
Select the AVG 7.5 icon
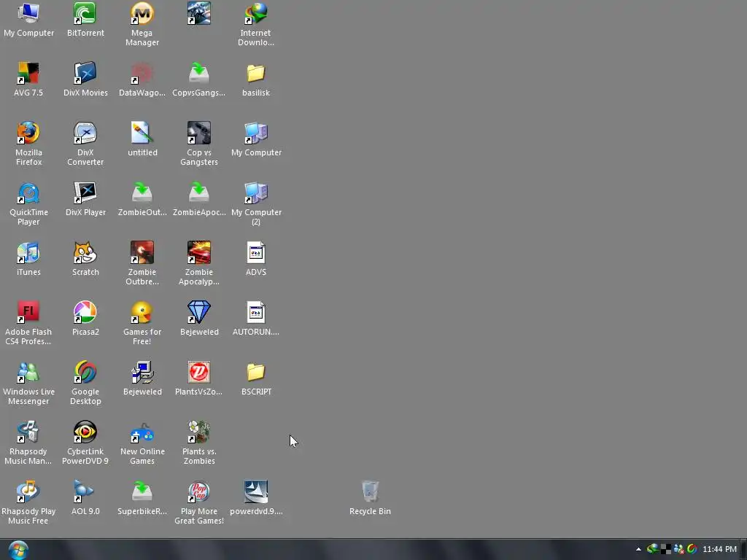pyautogui.click(x=28, y=79)
